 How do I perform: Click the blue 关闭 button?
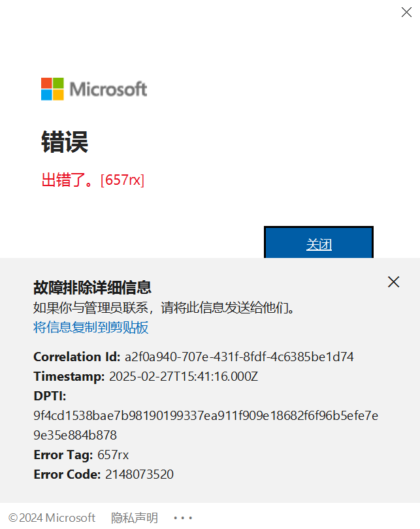pos(319,243)
